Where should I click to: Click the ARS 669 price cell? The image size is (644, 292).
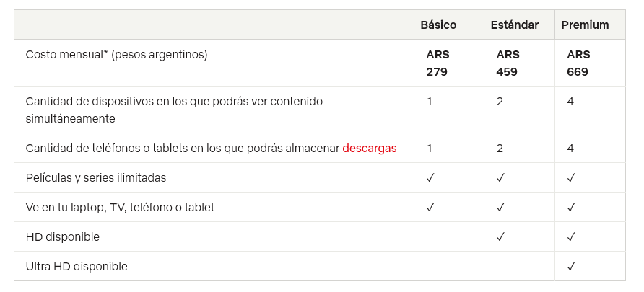tap(578, 63)
